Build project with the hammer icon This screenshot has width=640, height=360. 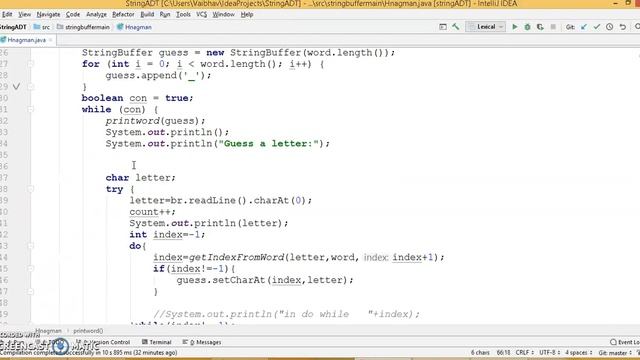tap(456, 27)
